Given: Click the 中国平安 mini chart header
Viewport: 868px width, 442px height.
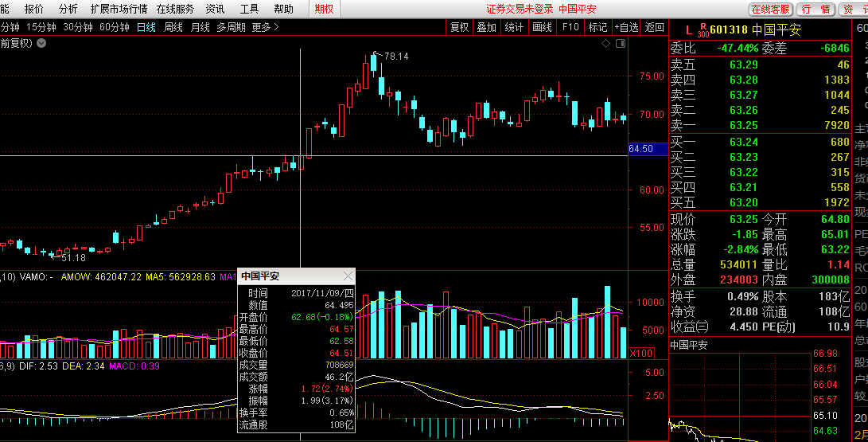Looking at the screenshot, I should [x=689, y=345].
